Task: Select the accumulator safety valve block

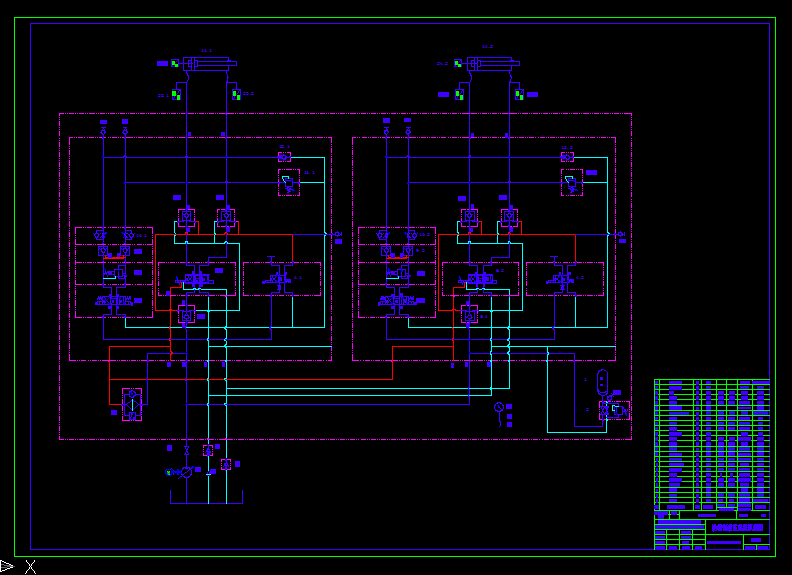Action: point(614,410)
